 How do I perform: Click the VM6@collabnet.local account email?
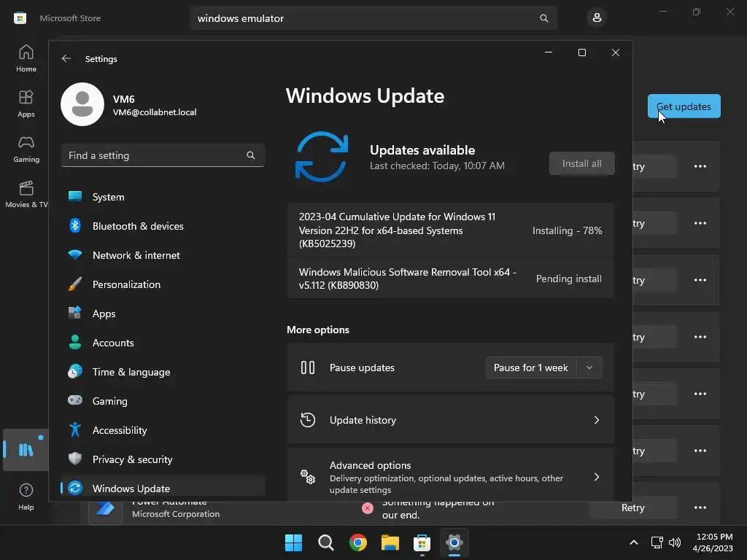click(x=155, y=112)
